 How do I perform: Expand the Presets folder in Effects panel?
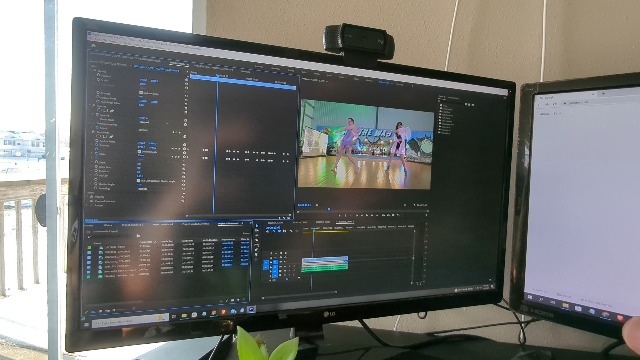441,106
